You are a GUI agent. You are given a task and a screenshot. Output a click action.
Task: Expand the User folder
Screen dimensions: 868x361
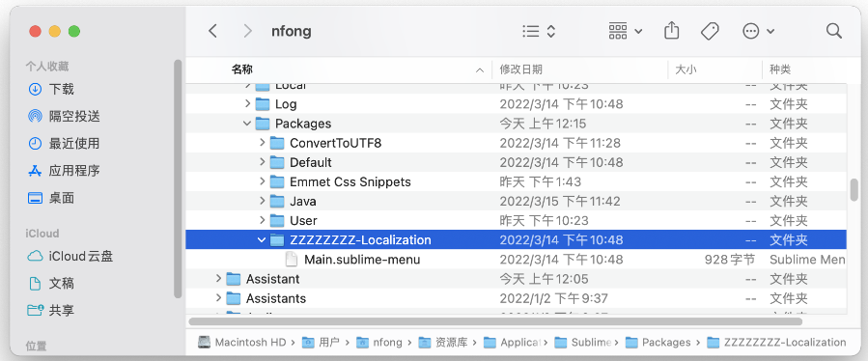263,220
